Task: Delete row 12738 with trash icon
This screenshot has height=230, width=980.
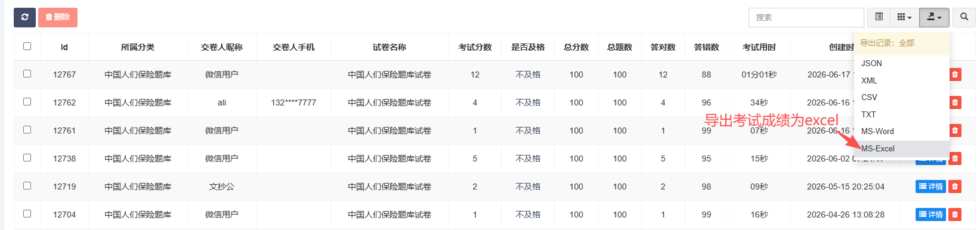Action: tap(955, 158)
